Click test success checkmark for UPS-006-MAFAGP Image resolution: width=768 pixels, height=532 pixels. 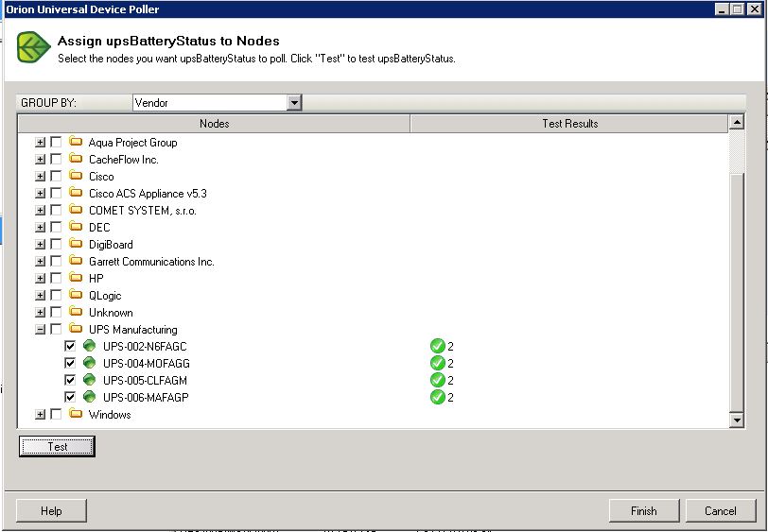pyautogui.click(x=437, y=397)
